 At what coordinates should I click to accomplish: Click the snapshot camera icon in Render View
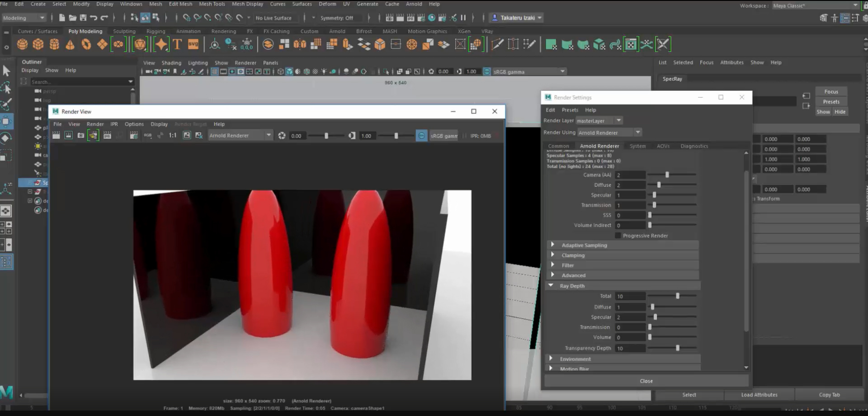coord(81,136)
